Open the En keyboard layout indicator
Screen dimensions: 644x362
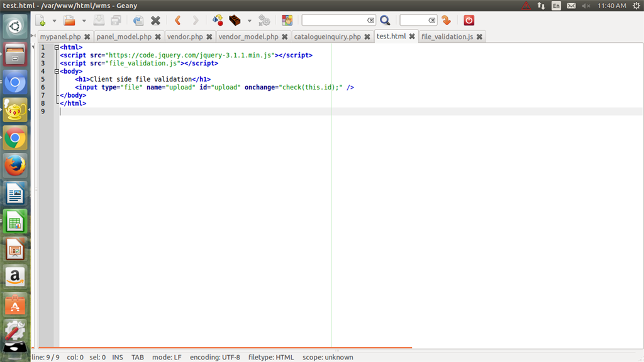coord(556,6)
